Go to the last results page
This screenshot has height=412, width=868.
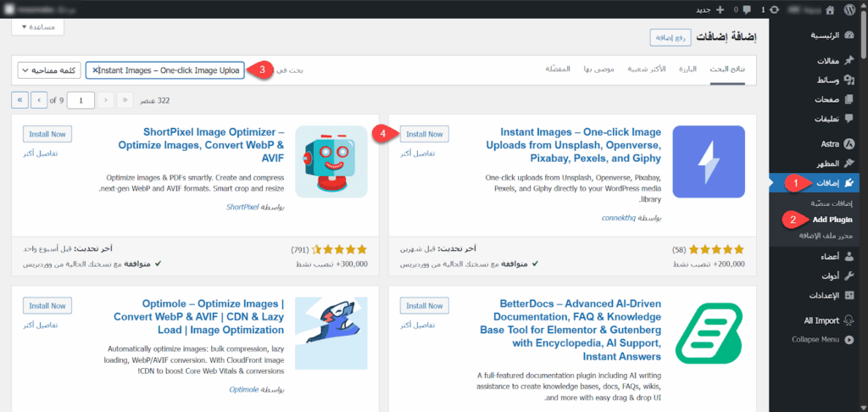[19, 100]
